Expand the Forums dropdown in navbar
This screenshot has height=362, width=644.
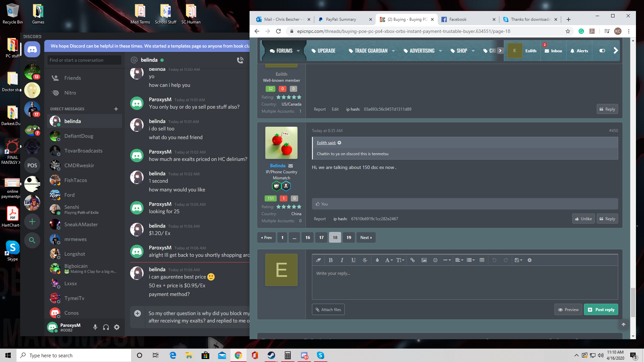click(299, 50)
